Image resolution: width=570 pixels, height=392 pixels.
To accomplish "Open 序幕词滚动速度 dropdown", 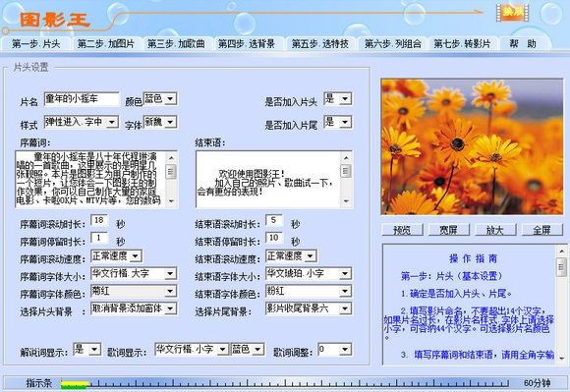I will click(116, 256).
